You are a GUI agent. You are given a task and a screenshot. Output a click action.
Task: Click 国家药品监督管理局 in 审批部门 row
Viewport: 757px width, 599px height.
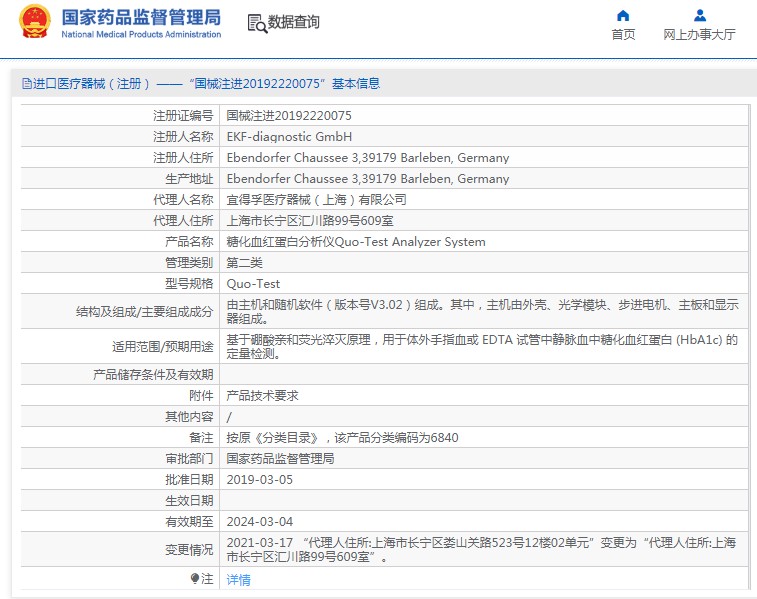(280, 459)
